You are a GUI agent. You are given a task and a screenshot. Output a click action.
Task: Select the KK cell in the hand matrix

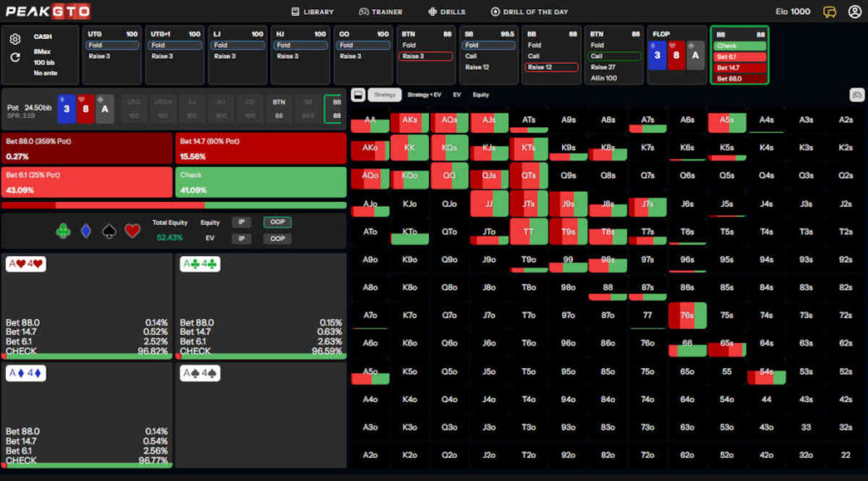click(409, 148)
